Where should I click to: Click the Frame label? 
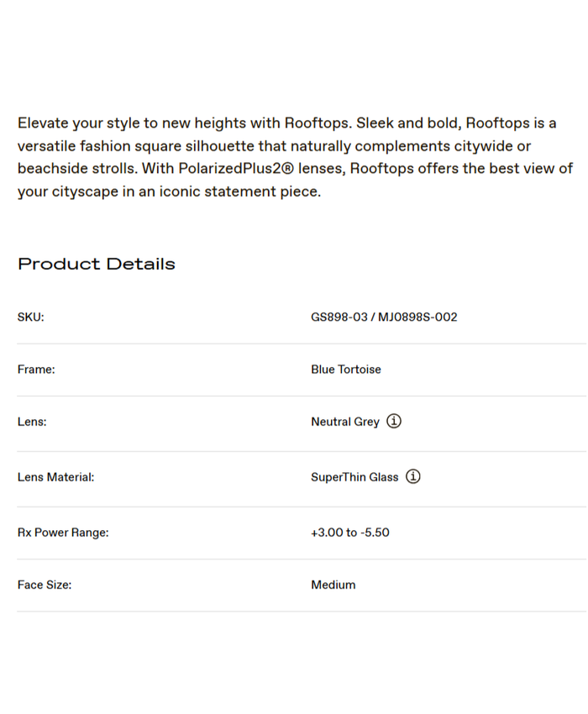36,370
